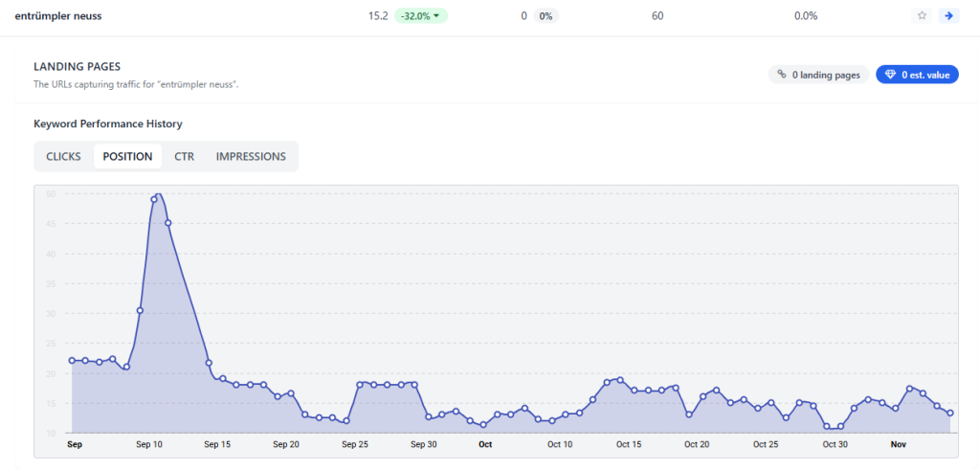Select the entrümpler neuss keyword name
Image resolution: width=980 pixels, height=470 pixels.
tap(58, 16)
